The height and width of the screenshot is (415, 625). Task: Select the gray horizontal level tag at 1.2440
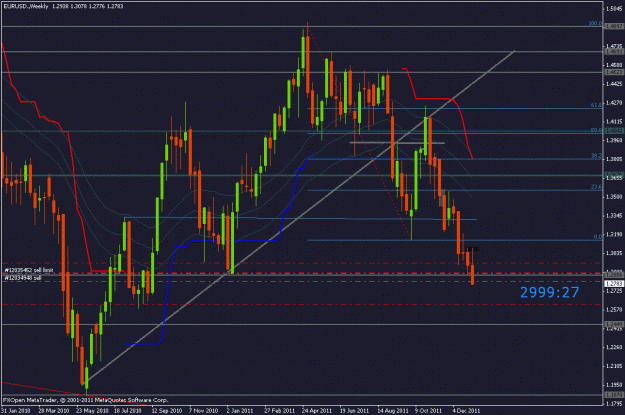coord(614,324)
